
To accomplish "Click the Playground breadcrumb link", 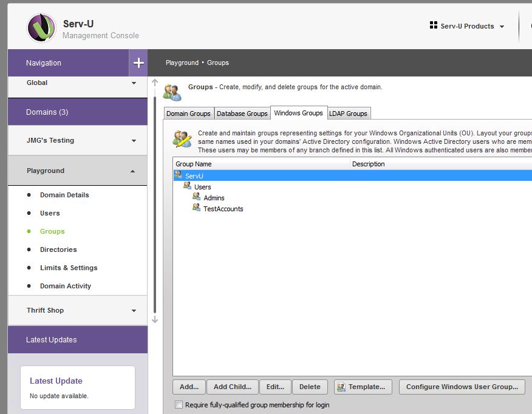I will 182,63.
